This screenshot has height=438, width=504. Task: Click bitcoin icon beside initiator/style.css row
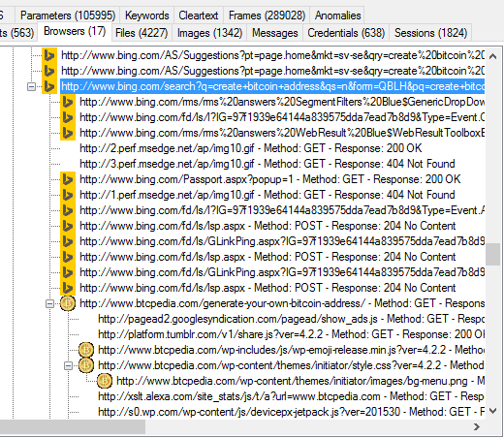coord(86,365)
